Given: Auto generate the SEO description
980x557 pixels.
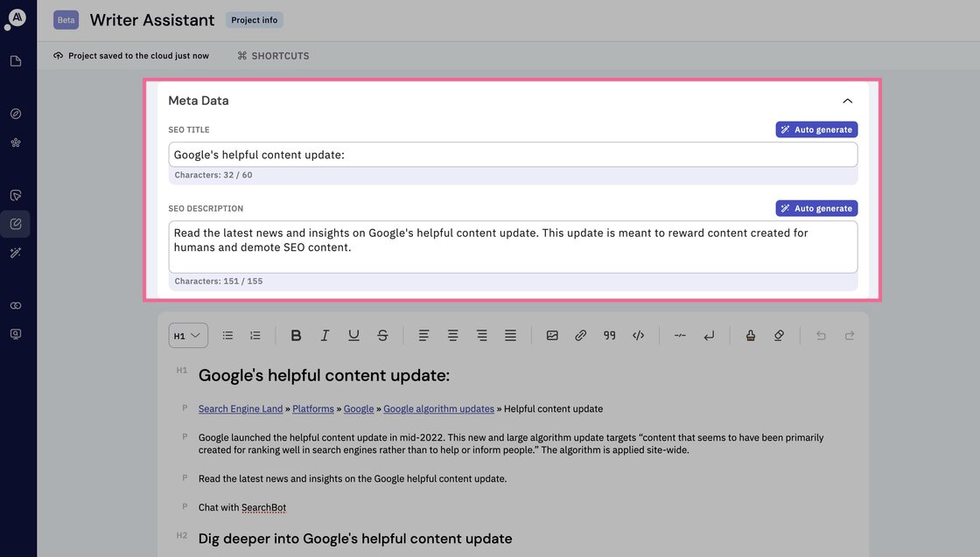Looking at the screenshot, I should point(816,208).
